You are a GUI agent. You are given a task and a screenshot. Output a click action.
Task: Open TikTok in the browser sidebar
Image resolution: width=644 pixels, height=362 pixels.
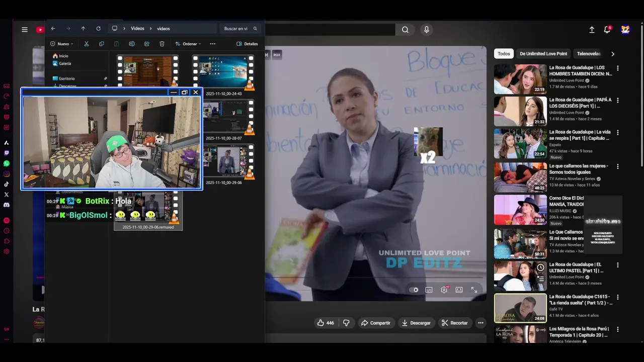7,184
